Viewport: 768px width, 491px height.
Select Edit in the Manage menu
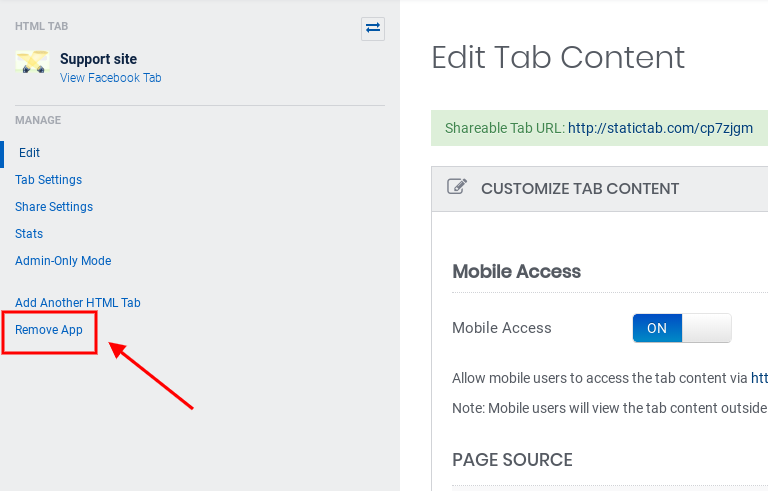(x=30, y=153)
